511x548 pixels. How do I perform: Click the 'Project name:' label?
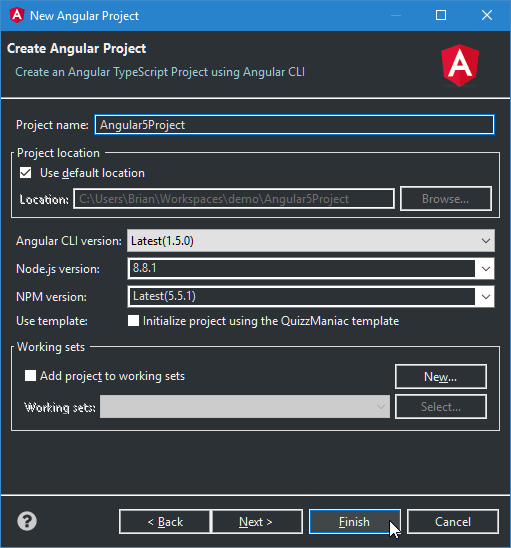(52, 125)
